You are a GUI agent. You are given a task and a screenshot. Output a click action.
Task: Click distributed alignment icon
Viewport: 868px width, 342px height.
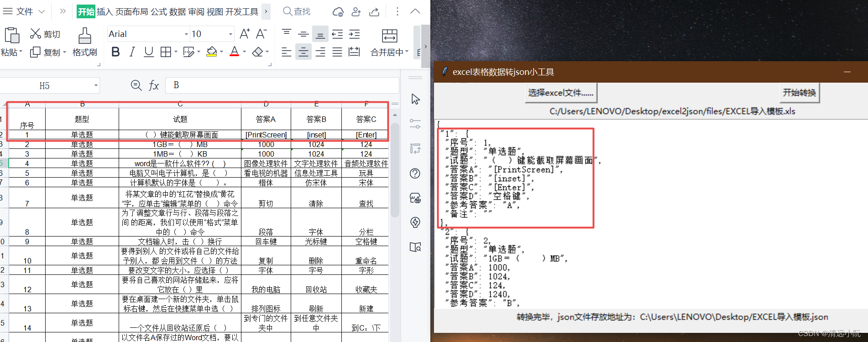354,52
